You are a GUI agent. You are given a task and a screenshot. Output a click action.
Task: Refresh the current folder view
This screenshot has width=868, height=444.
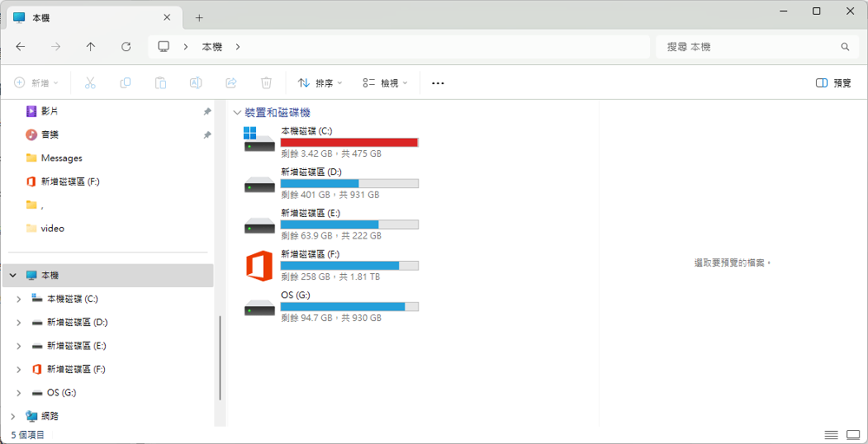[126, 47]
